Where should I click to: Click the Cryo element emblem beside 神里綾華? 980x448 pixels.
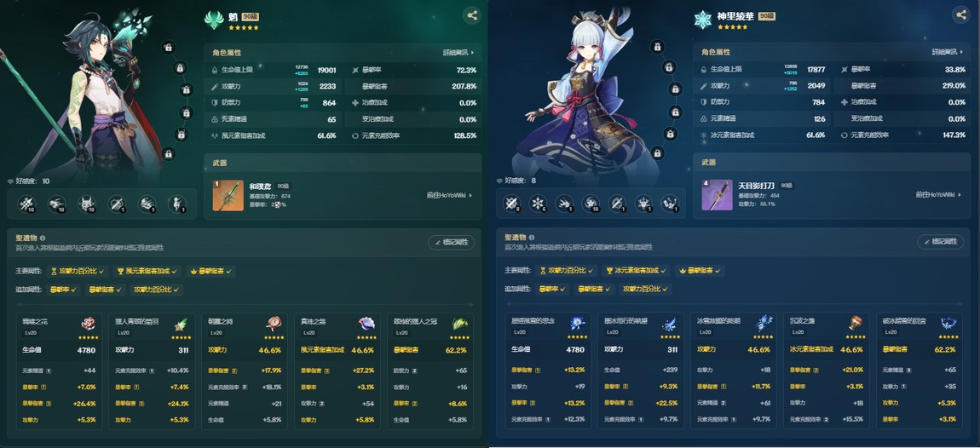tap(703, 20)
